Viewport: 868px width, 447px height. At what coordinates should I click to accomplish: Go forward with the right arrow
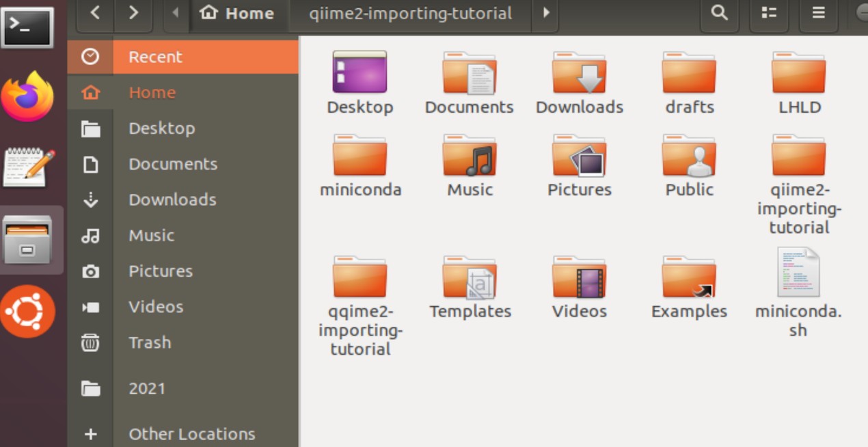(x=133, y=13)
